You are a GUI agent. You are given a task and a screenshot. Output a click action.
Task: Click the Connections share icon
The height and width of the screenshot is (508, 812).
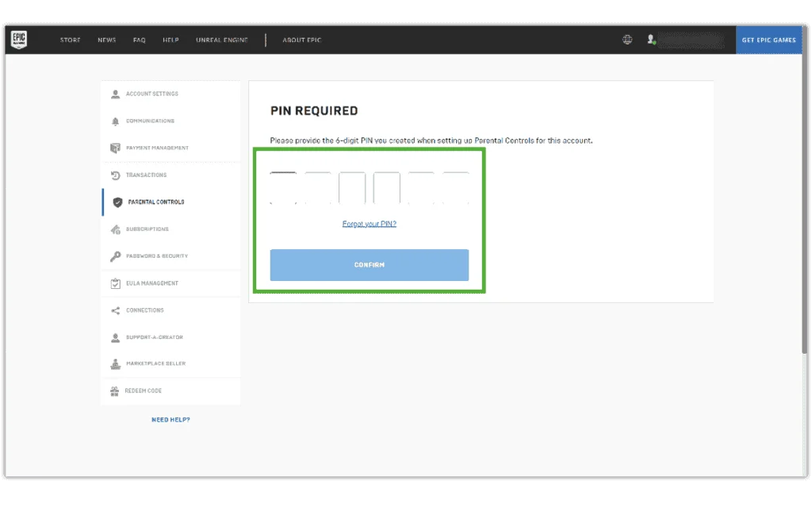(x=116, y=310)
